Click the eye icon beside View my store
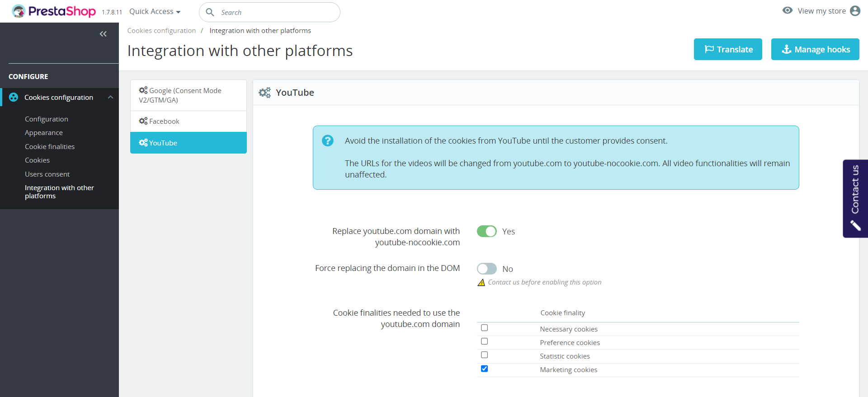This screenshot has height=397, width=868. [788, 10]
